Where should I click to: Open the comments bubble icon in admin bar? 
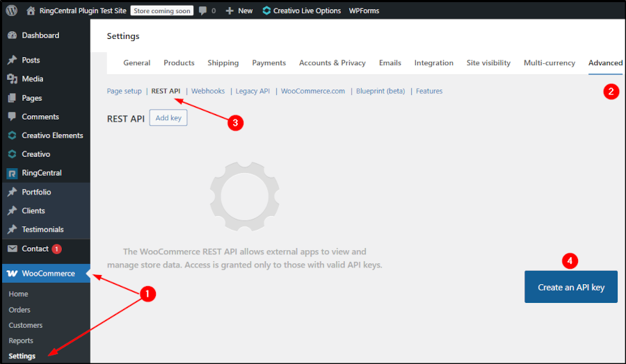click(x=202, y=10)
